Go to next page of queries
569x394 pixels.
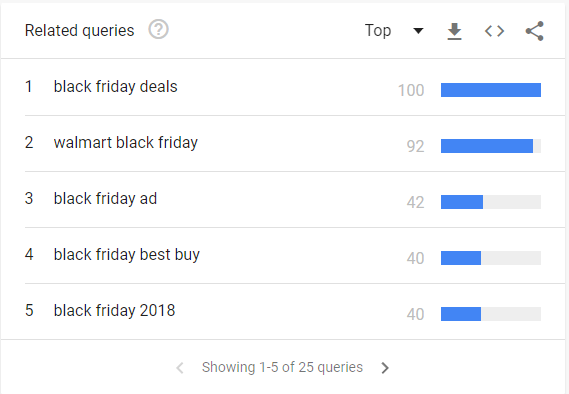coord(385,368)
